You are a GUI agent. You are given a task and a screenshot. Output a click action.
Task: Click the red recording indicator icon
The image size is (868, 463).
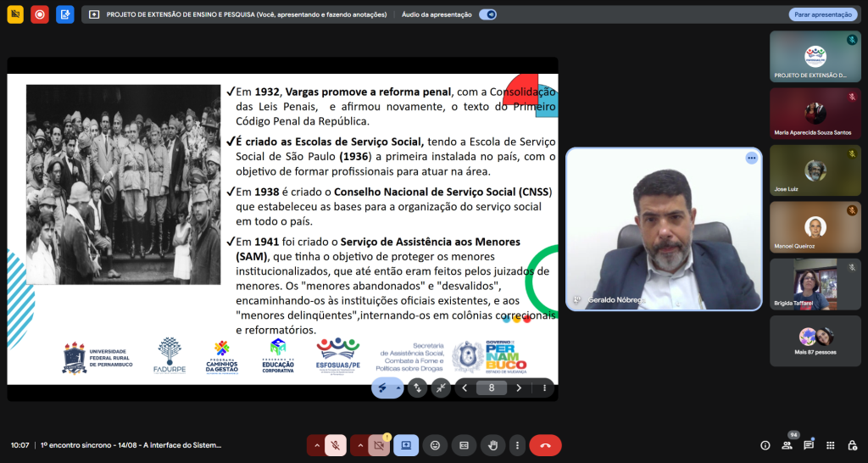click(x=40, y=14)
